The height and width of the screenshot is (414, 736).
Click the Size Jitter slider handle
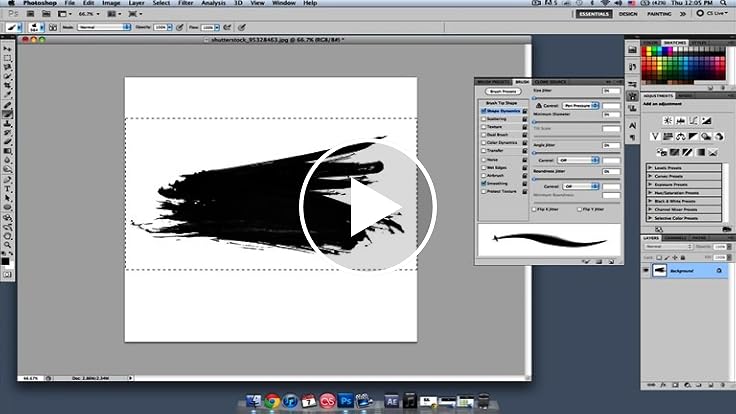534,98
